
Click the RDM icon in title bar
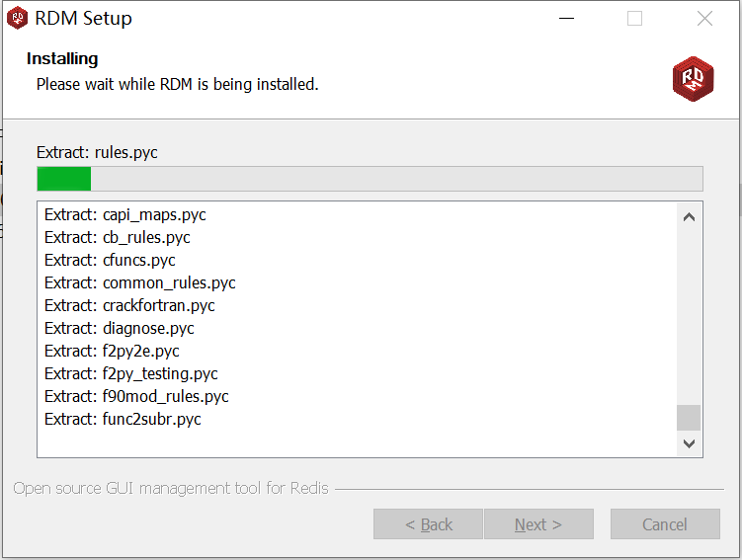tap(18, 18)
